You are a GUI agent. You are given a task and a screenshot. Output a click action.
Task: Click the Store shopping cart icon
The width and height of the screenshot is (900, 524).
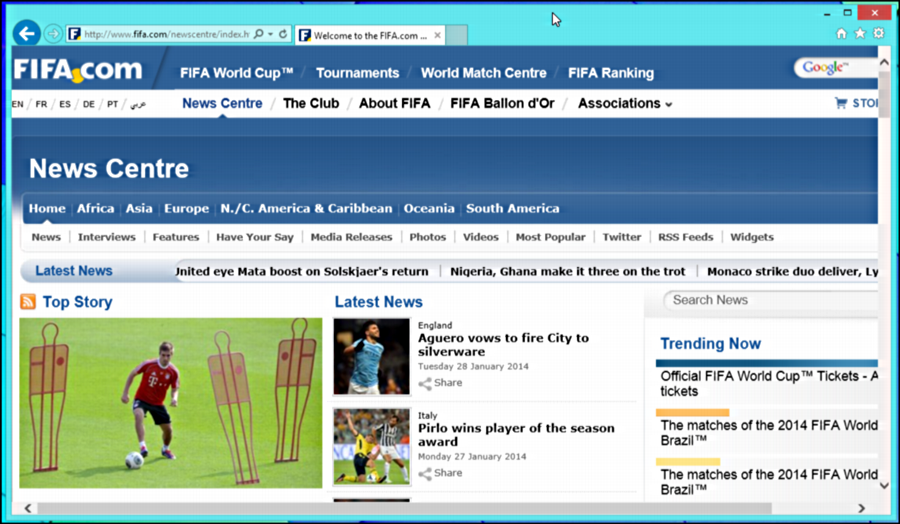tap(841, 103)
